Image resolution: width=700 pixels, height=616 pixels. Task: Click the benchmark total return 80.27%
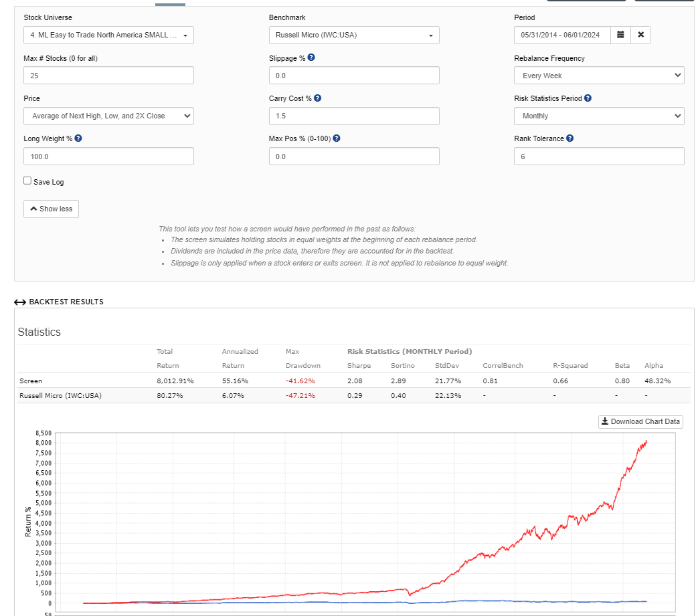click(169, 396)
